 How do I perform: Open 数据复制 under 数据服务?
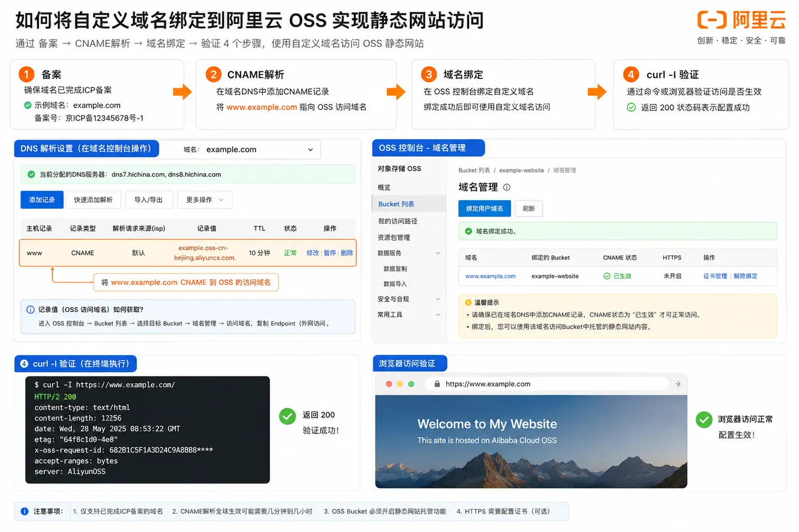pos(395,269)
